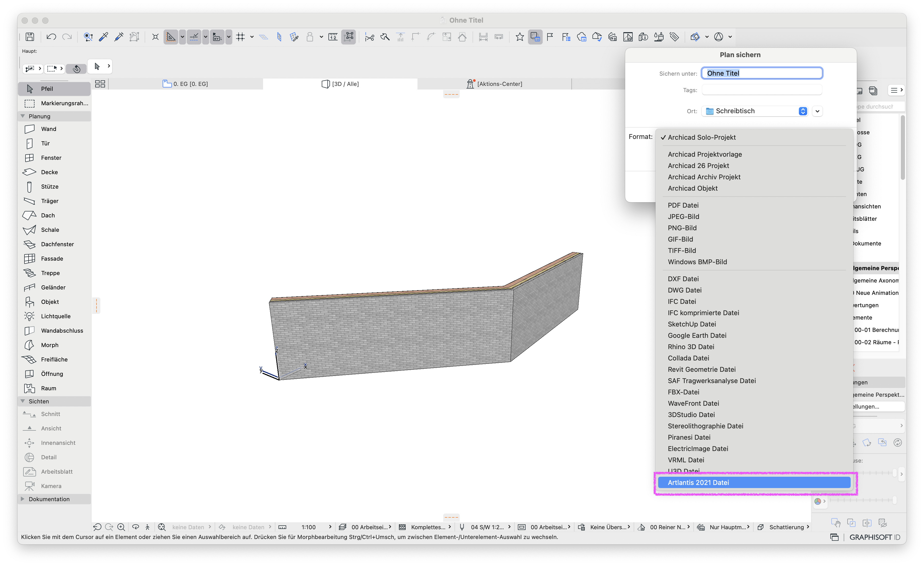Click the Undo arrow icon
The image size is (924, 566).
[51, 37]
